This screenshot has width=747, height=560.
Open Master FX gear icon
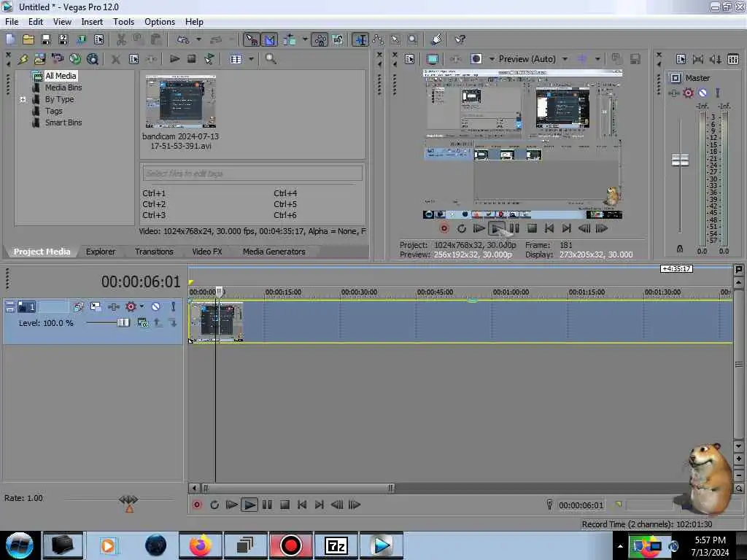[x=688, y=93]
